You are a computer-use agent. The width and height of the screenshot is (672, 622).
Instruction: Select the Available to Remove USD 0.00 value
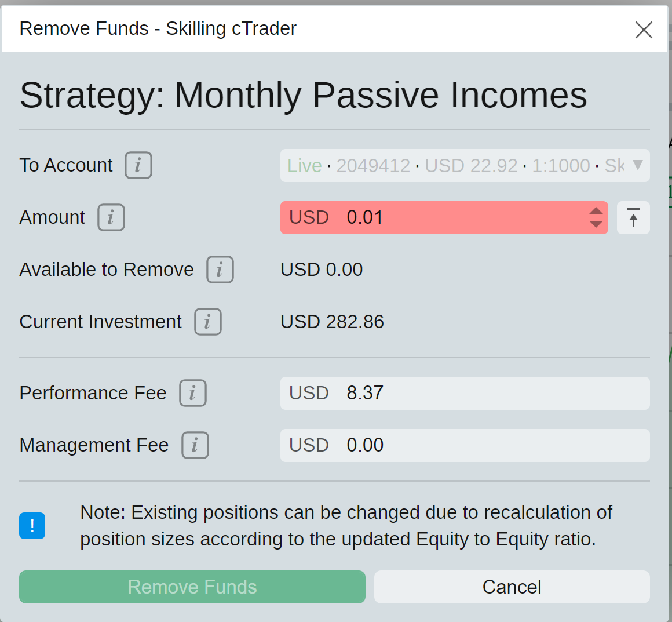click(322, 270)
